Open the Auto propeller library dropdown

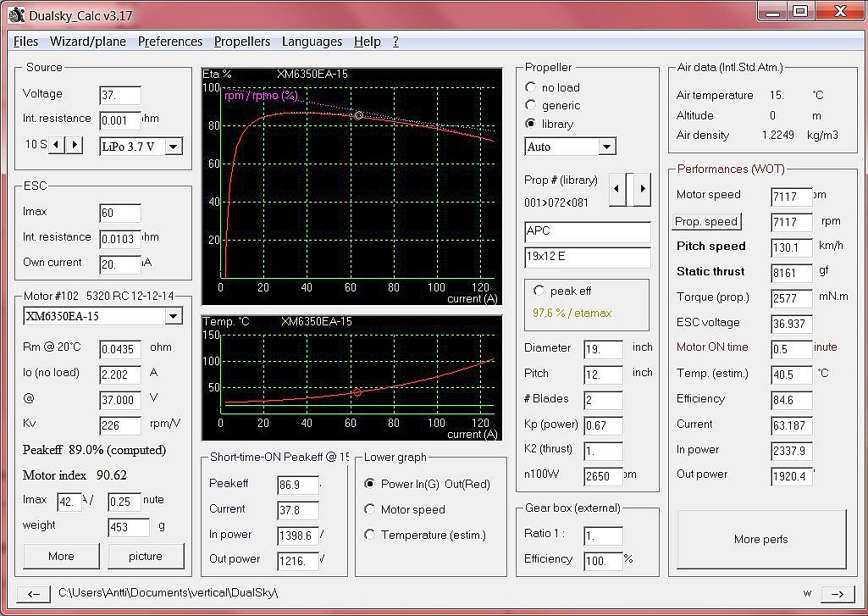click(x=606, y=147)
